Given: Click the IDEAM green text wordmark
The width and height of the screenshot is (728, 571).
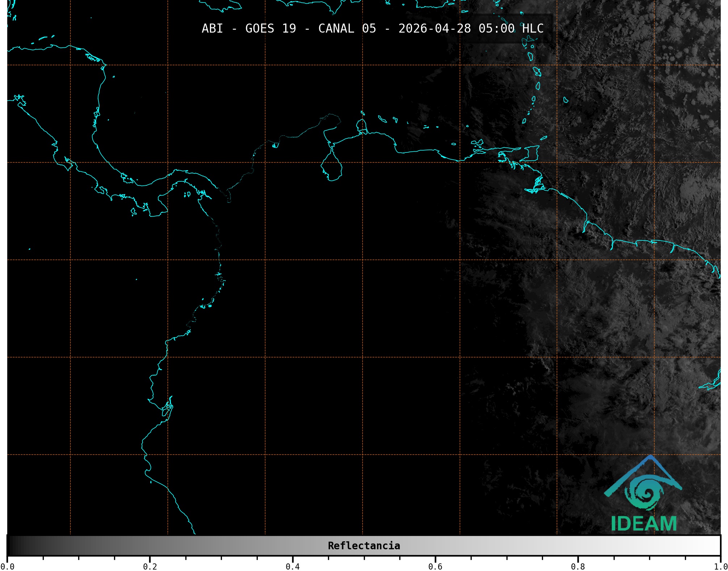Looking at the screenshot, I should pos(644,524).
